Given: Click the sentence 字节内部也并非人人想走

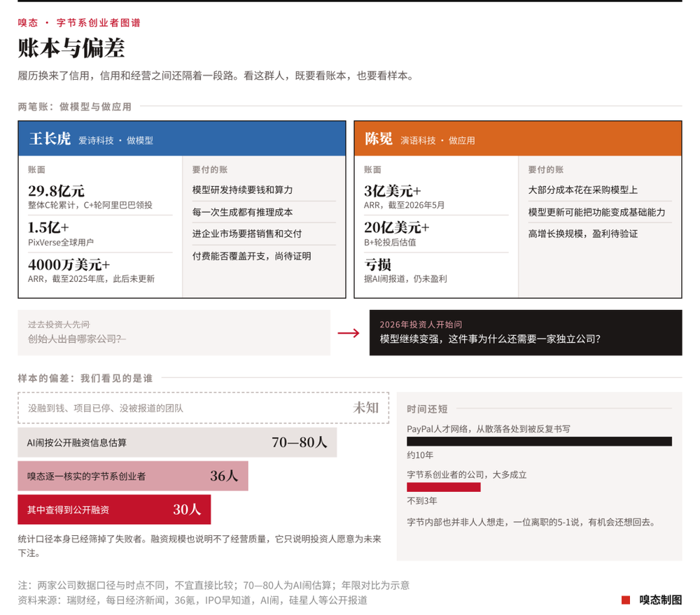Looking at the screenshot, I should tap(531, 522).
